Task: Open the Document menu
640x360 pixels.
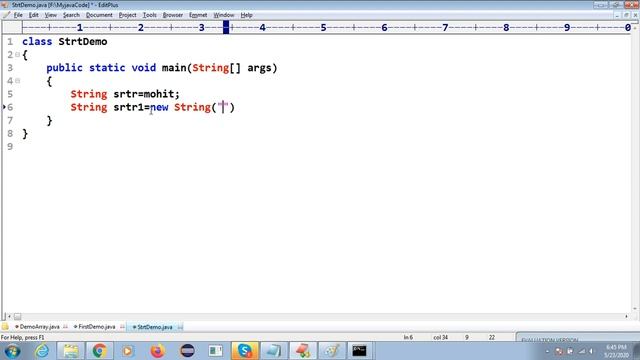Action: point(99,15)
